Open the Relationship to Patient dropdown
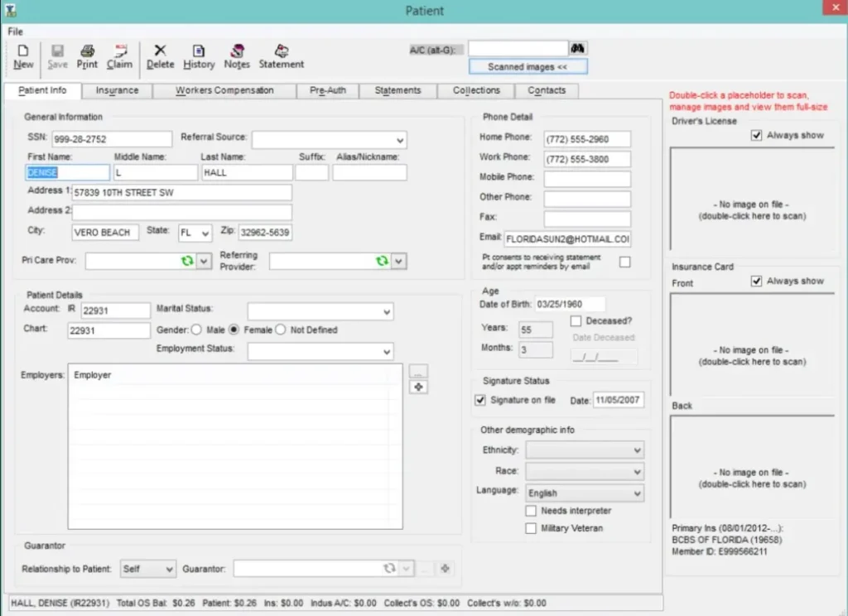 pyautogui.click(x=168, y=568)
